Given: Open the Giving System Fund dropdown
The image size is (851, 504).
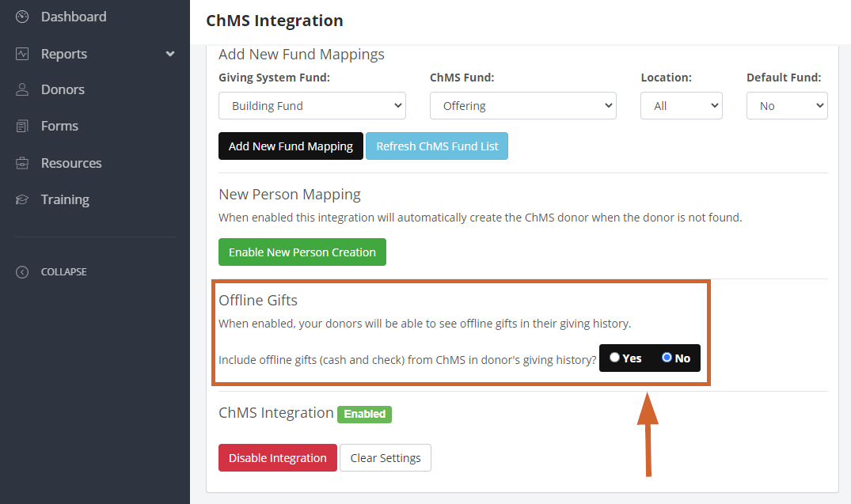Looking at the screenshot, I should pyautogui.click(x=312, y=105).
